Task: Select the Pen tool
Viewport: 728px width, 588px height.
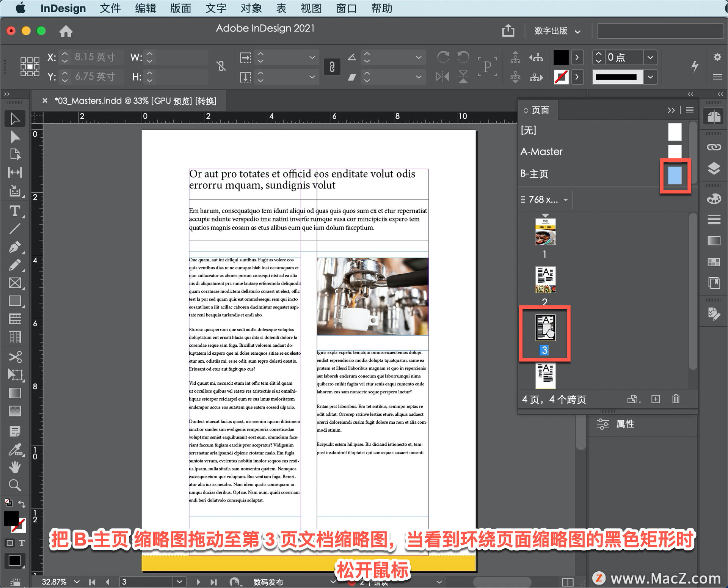Action: pos(15,247)
